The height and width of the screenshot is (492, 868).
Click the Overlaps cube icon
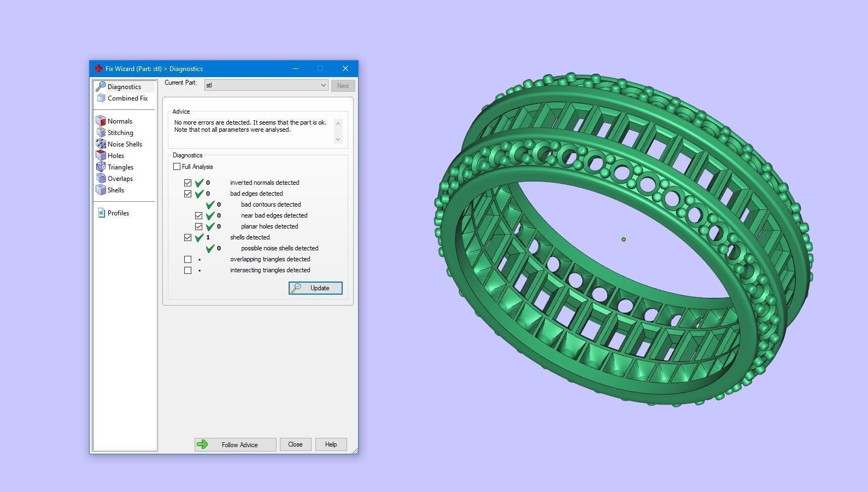(101, 178)
